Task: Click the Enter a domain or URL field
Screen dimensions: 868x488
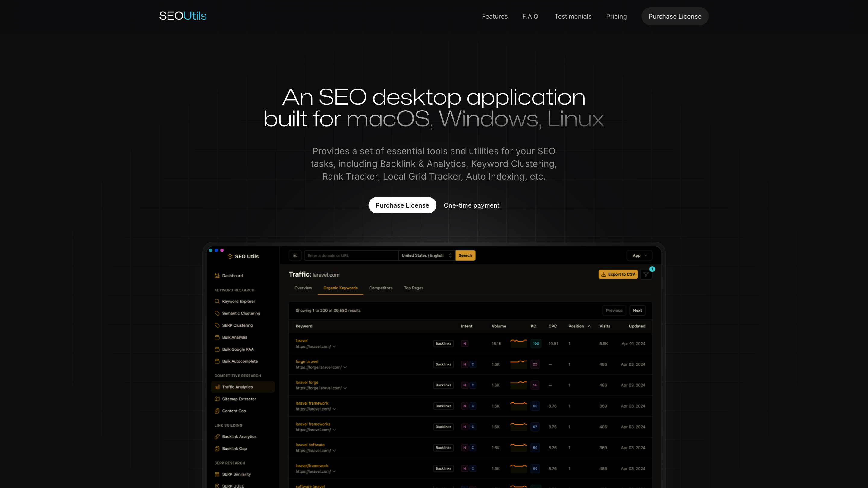Action: coord(351,255)
